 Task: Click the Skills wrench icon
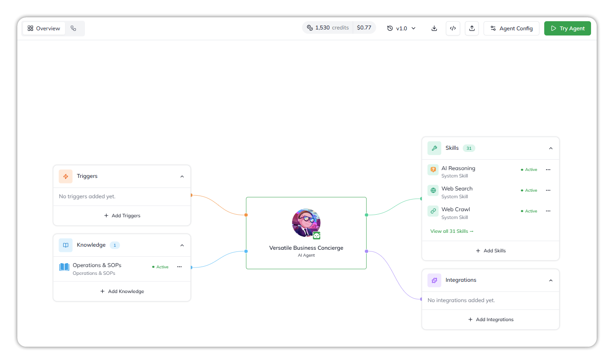pyautogui.click(x=435, y=148)
